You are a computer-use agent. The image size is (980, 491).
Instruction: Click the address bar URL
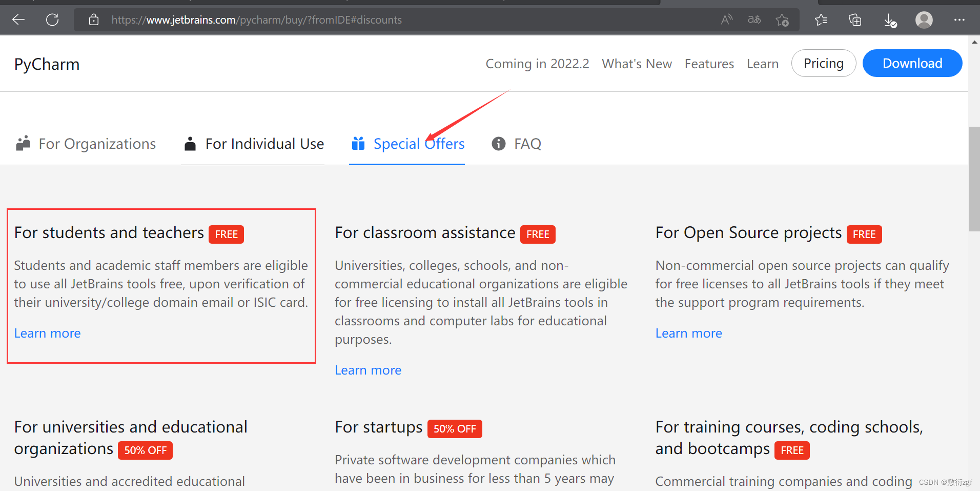(256, 20)
